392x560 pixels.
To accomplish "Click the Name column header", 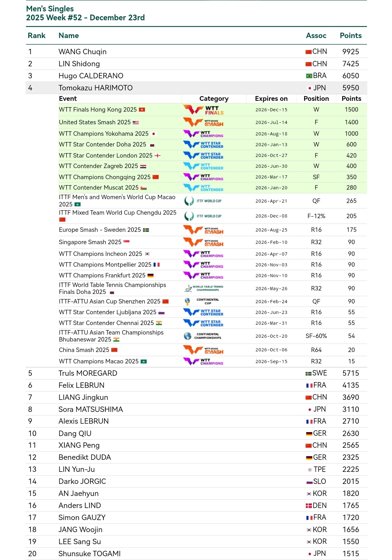I will click(69, 36).
